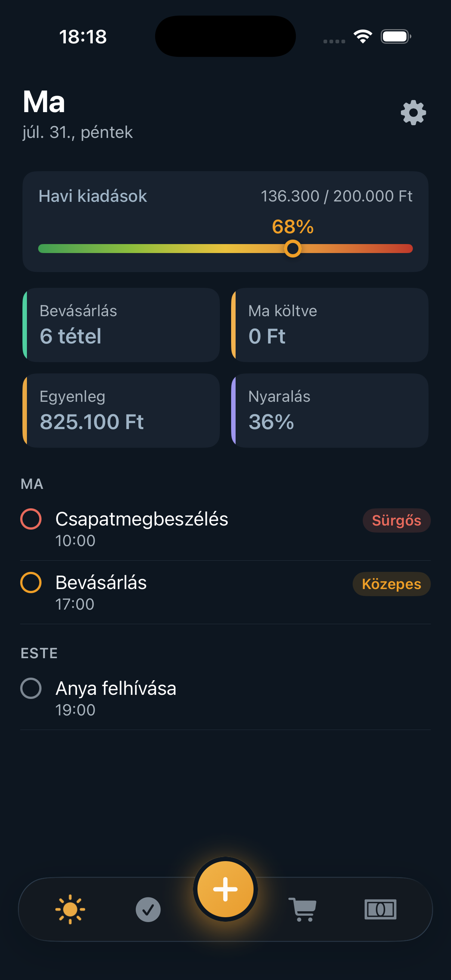Viewport: 451px width, 980px height.
Task: Open the Havi kiadások card title
Action: [x=93, y=196]
